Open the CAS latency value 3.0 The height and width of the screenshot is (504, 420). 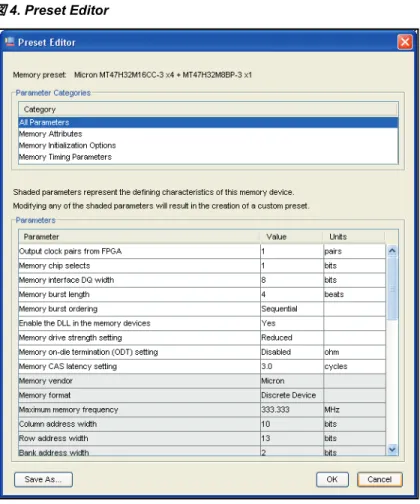292,366
